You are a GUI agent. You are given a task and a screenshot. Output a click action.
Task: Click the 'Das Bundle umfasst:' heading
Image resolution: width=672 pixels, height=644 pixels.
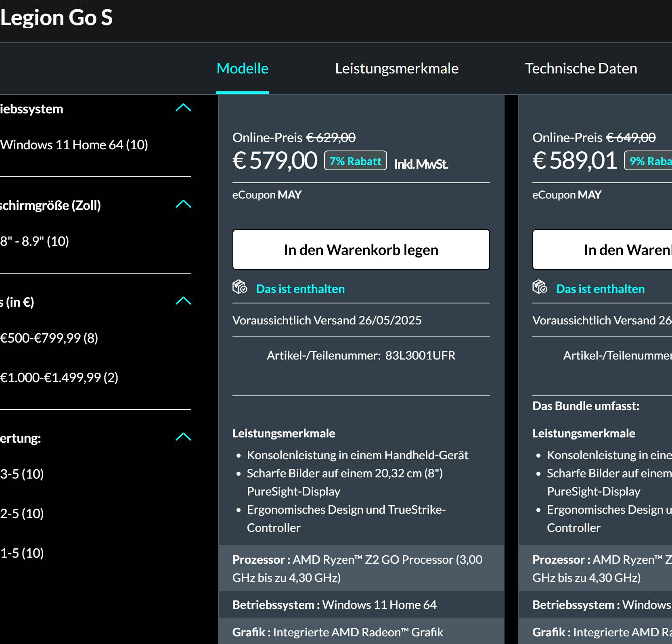586,406
